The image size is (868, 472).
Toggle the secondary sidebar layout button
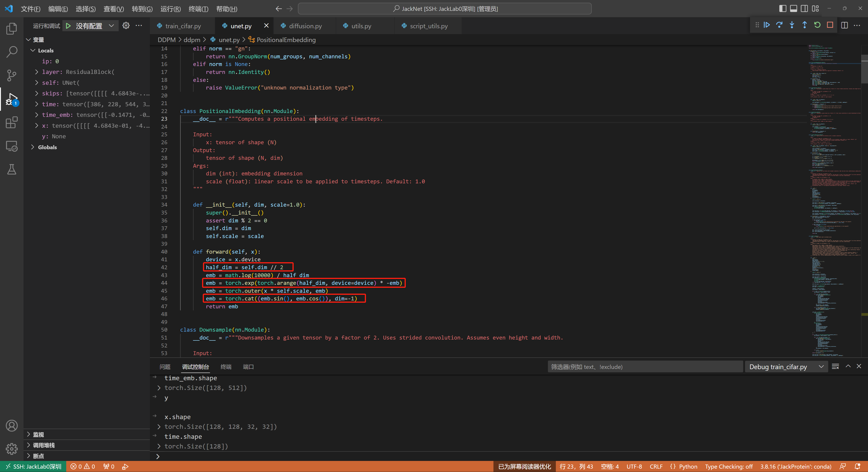tap(804, 8)
